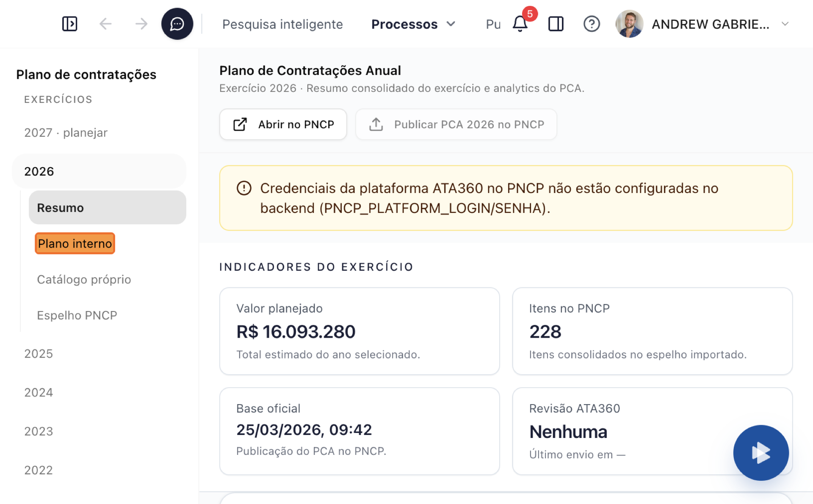Open the chat assistant icon
Image resolution: width=813 pixels, height=504 pixels.
[x=177, y=24]
